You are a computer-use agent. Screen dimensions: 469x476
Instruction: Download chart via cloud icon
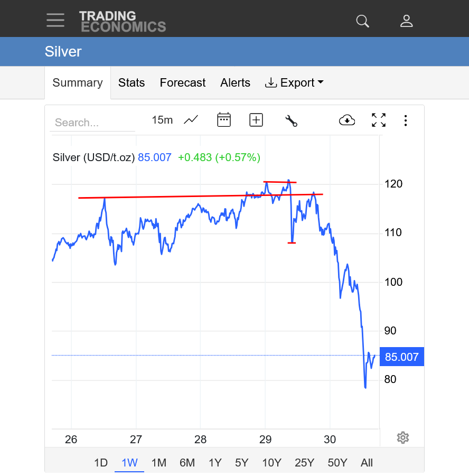point(346,120)
